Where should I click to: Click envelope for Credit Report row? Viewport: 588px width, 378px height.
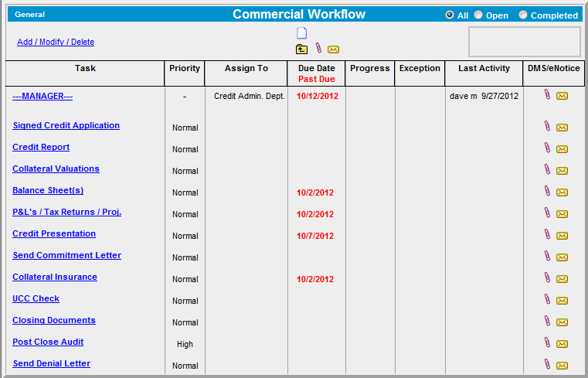562,149
